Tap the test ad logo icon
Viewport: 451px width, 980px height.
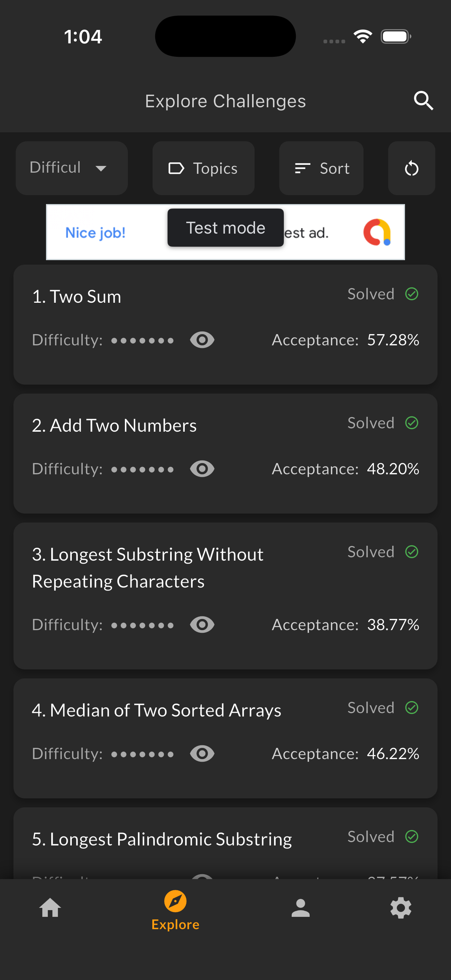pos(377,232)
